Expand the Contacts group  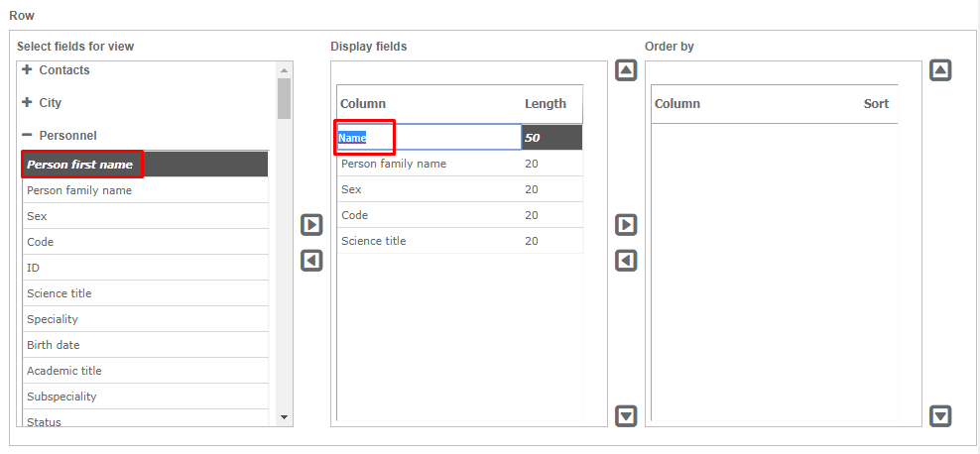(27, 70)
